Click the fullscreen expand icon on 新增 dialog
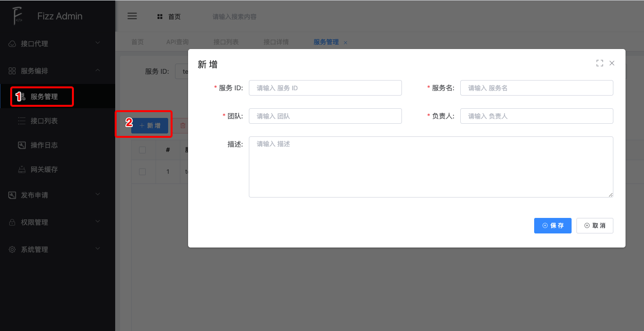 pyautogui.click(x=599, y=63)
